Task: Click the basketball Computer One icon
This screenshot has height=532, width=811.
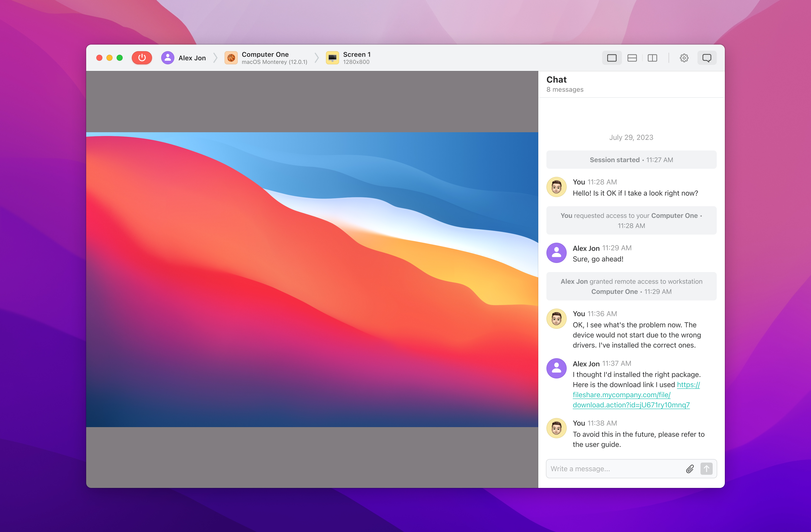Action: point(231,58)
